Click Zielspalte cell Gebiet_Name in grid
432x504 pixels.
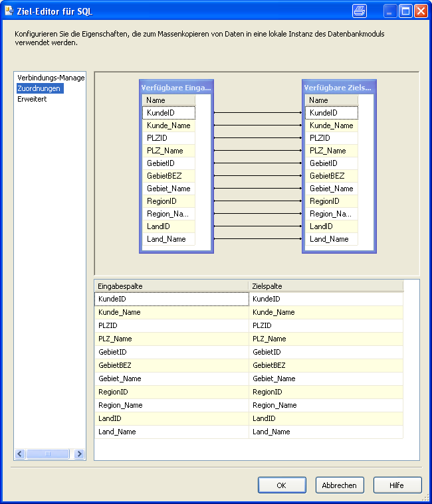tap(326, 378)
